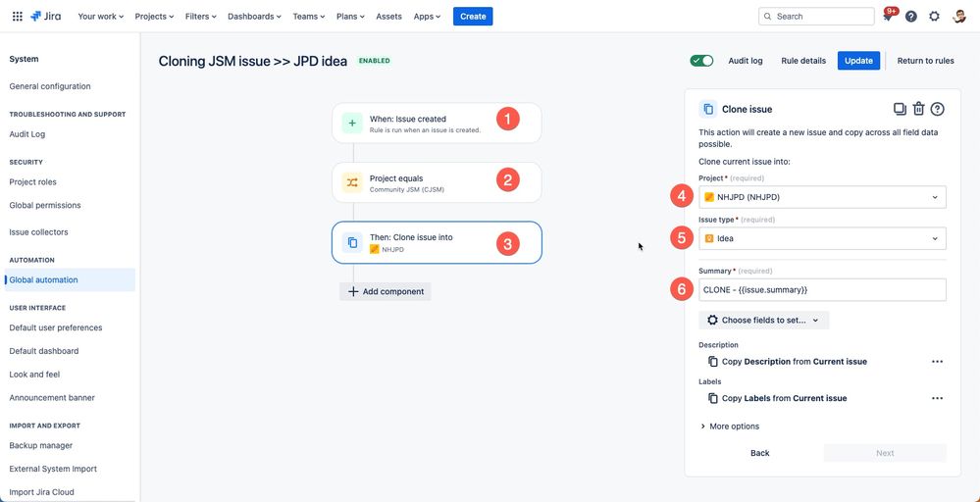Open General configuration in sidebar
This screenshot has height=502, width=980.
coord(50,86)
